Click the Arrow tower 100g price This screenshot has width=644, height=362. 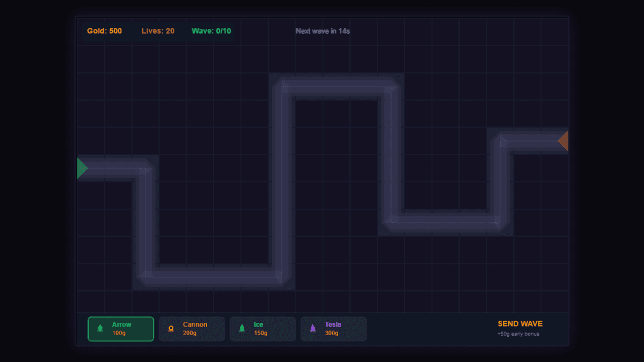[119, 333]
